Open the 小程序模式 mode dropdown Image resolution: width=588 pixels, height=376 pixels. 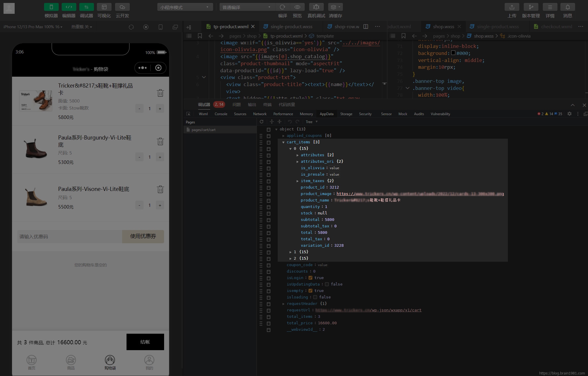[185, 7]
